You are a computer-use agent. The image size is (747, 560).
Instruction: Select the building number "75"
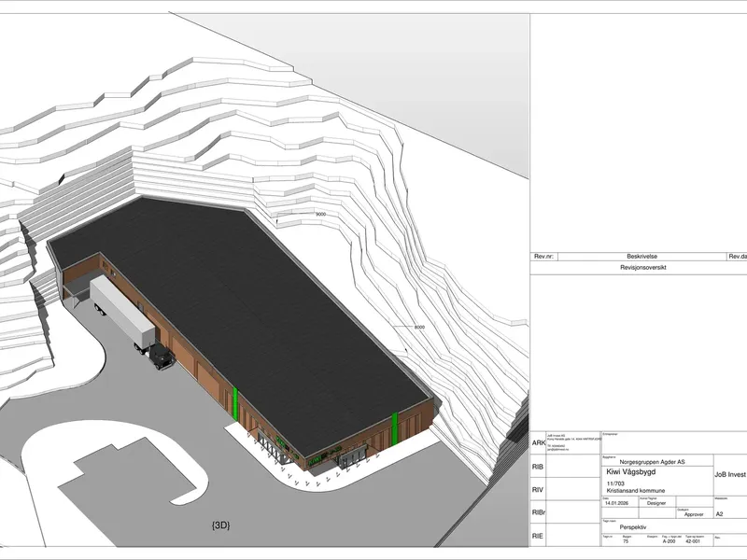(626, 541)
